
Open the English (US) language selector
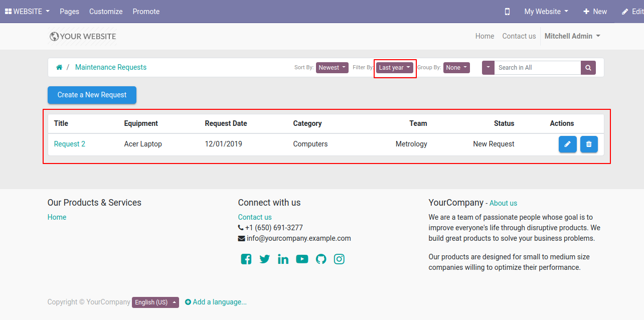pos(155,302)
